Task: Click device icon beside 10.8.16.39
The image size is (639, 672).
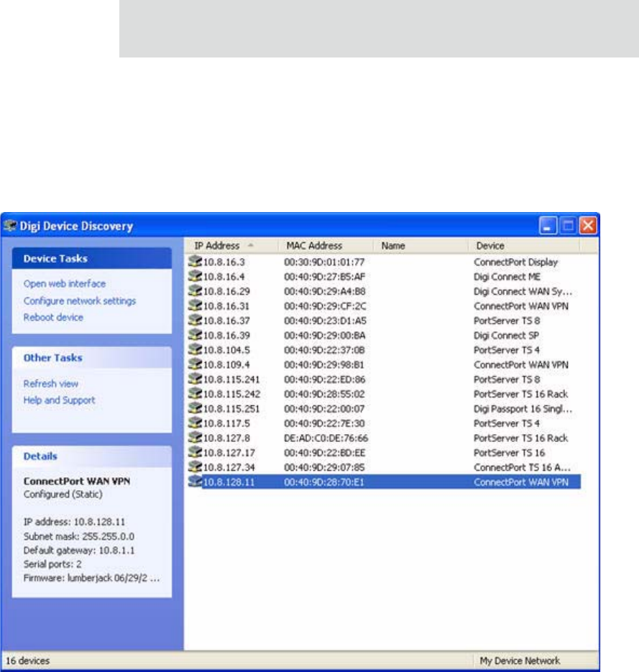Action: pos(195,335)
